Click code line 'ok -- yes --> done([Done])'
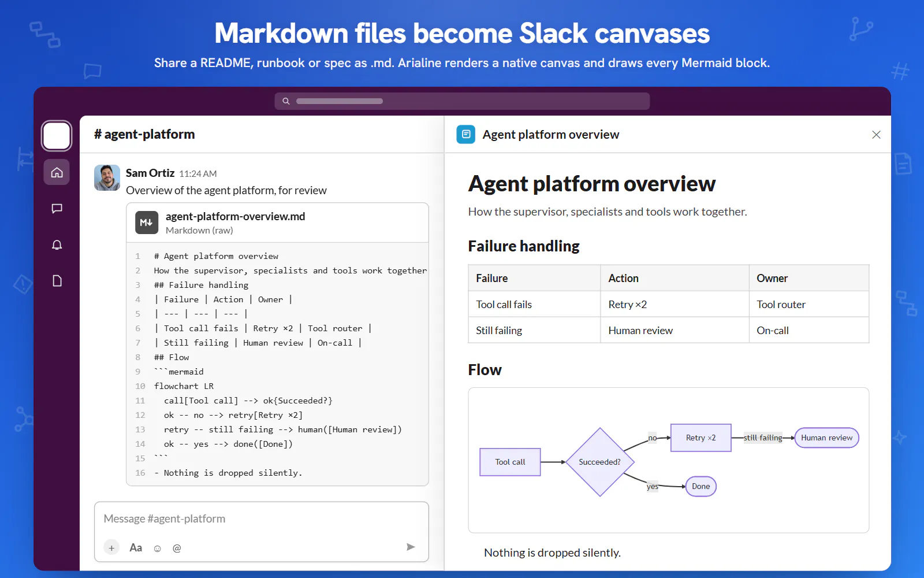Viewport: 924px width, 578px height. pos(228,444)
